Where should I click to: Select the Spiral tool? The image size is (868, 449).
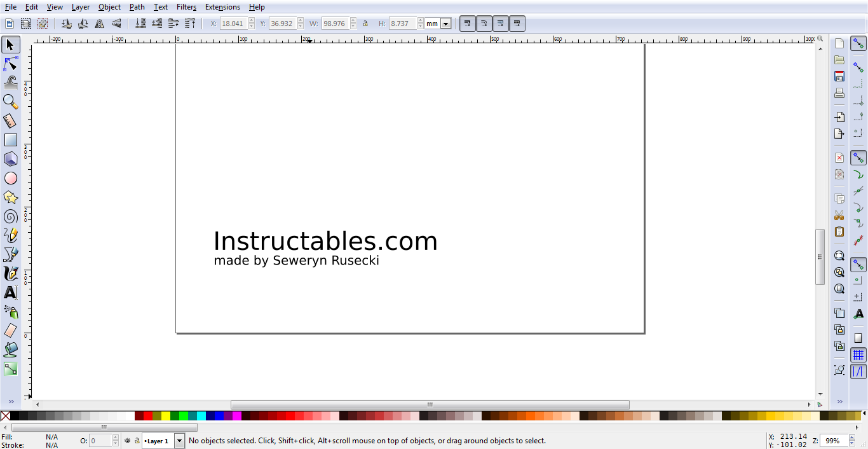point(11,216)
